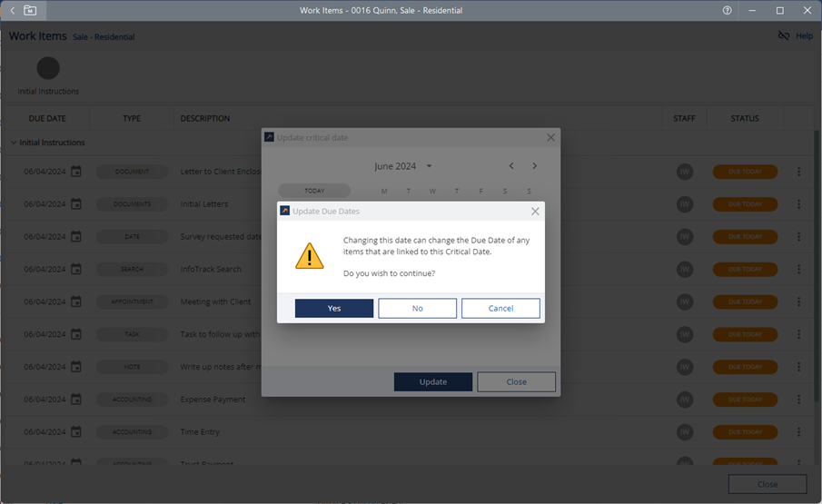This screenshot has height=504, width=822.
Task: Close the Update critical date window
Action: (550, 138)
